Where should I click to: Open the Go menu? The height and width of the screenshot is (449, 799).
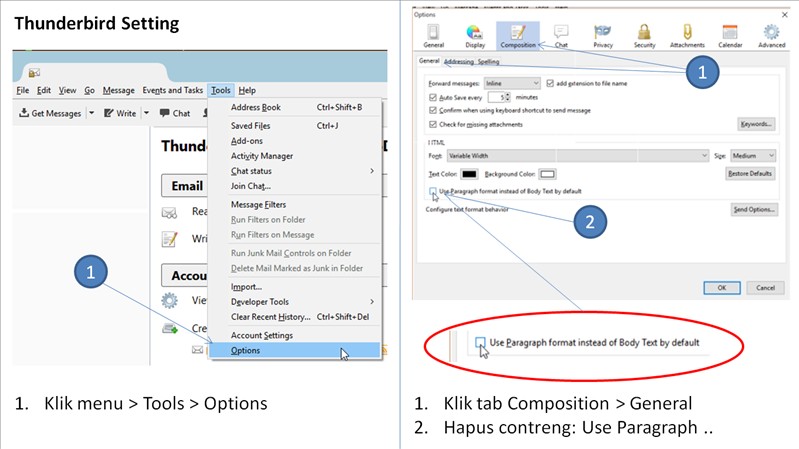[90, 90]
